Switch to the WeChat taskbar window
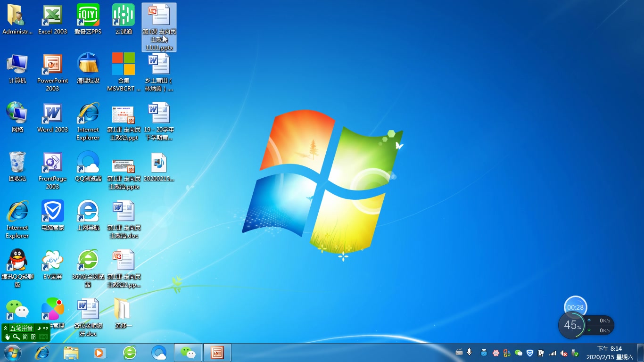This screenshot has height=362, width=644. 188,353
